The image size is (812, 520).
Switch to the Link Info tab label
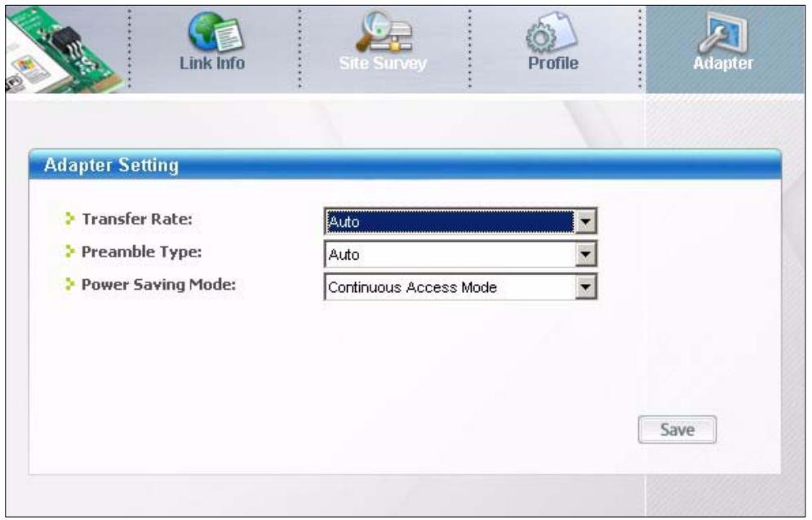coord(212,63)
